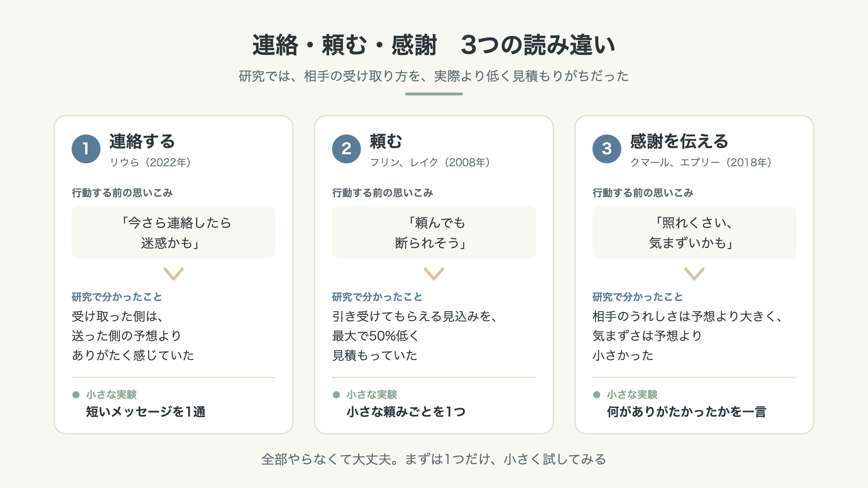
Task: Click 「行動する前の思いこみ」 in the 連絡する card
Action: (122, 193)
